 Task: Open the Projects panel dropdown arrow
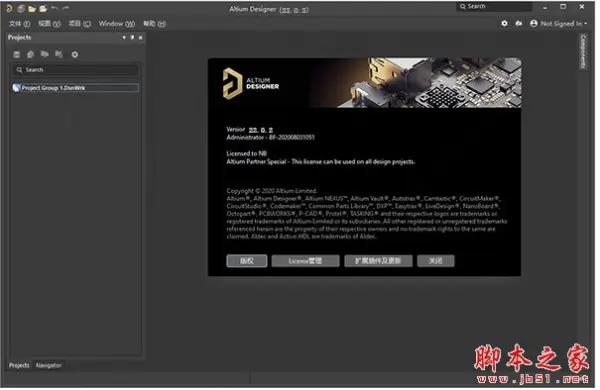pos(124,38)
